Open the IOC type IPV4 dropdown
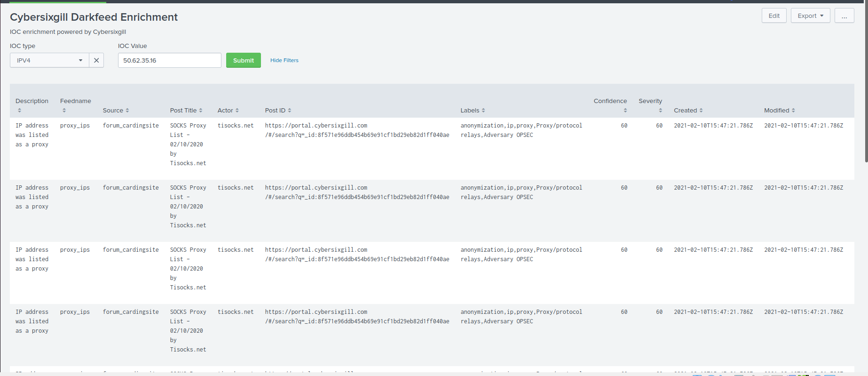 tap(49, 60)
